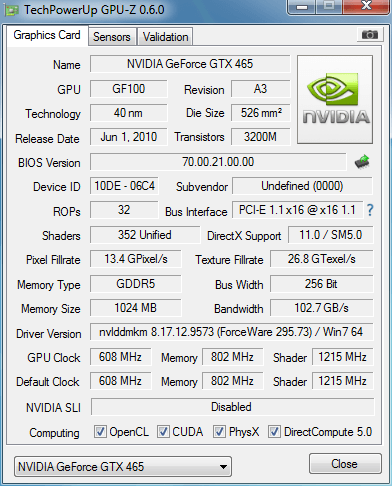Minimize the GPU-Z window
The image size is (392, 486).
point(302,6)
